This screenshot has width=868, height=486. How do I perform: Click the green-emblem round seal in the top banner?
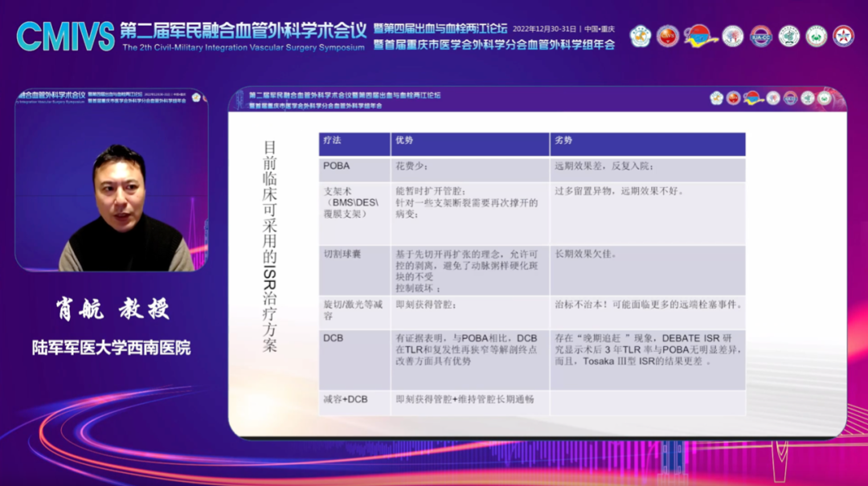click(x=816, y=36)
